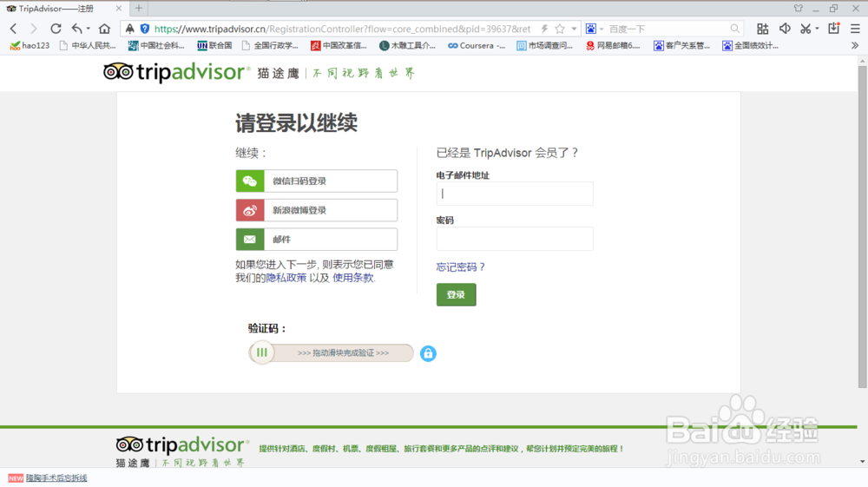Click the browser back arrow

pyautogui.click(x=14, y=29)
